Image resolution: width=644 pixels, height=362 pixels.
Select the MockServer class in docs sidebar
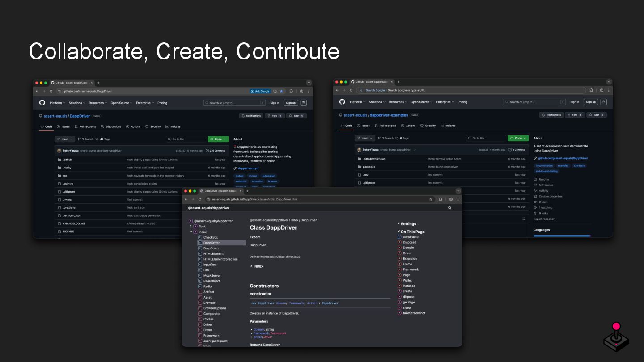(212, 276)
